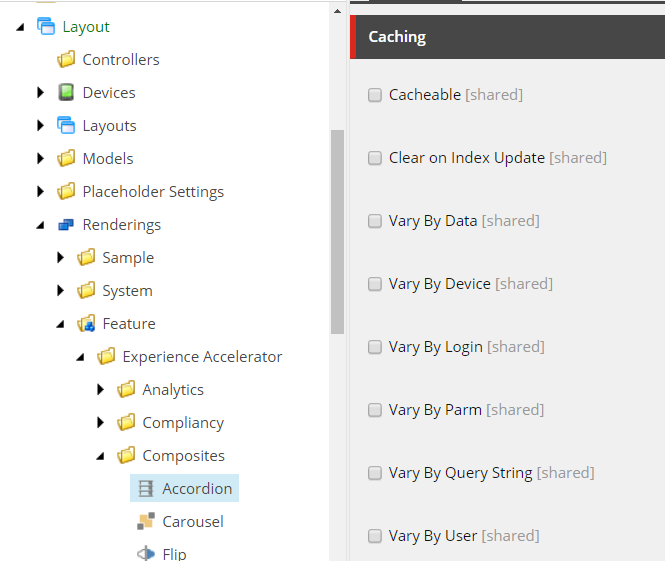The width and height of the screenshot is (665, 561).
Task: Collapse the Composites folder
Action: coord(101,456)
